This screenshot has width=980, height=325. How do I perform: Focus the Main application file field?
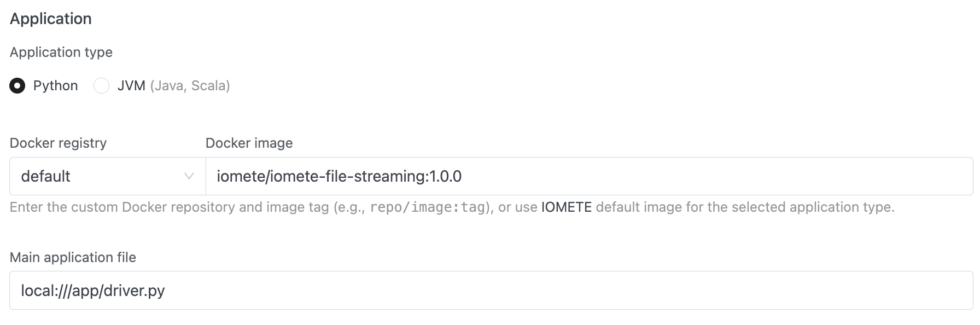[x=547, y=291]
